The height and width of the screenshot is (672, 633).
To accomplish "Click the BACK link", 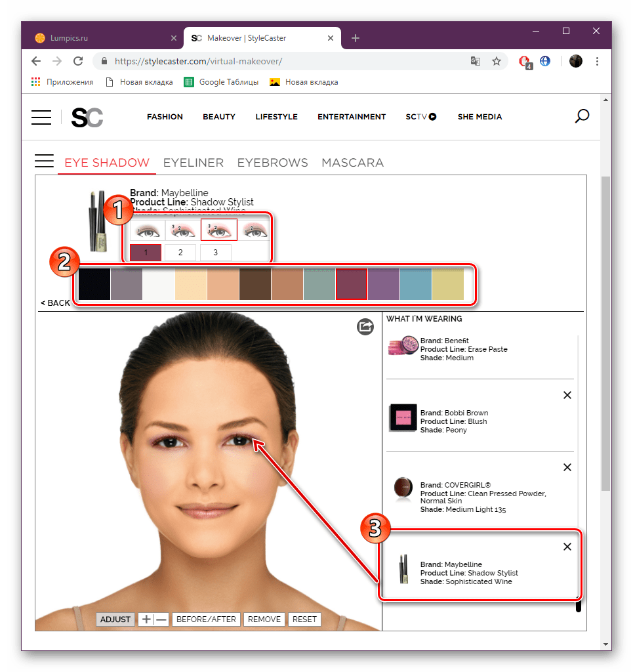I will [55, 303].
